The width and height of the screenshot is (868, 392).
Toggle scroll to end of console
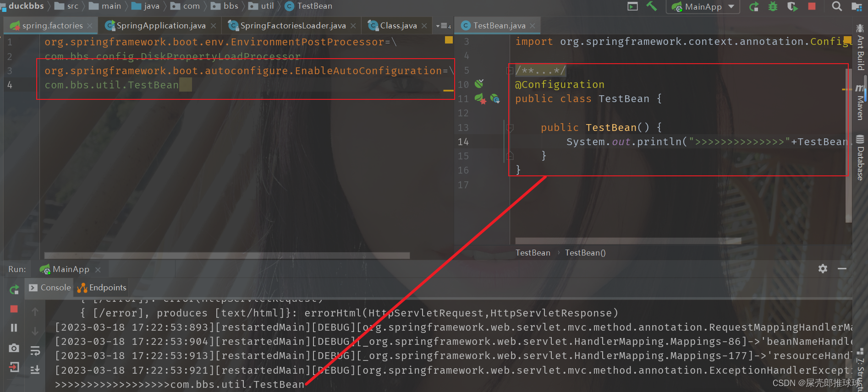[35, 370]
